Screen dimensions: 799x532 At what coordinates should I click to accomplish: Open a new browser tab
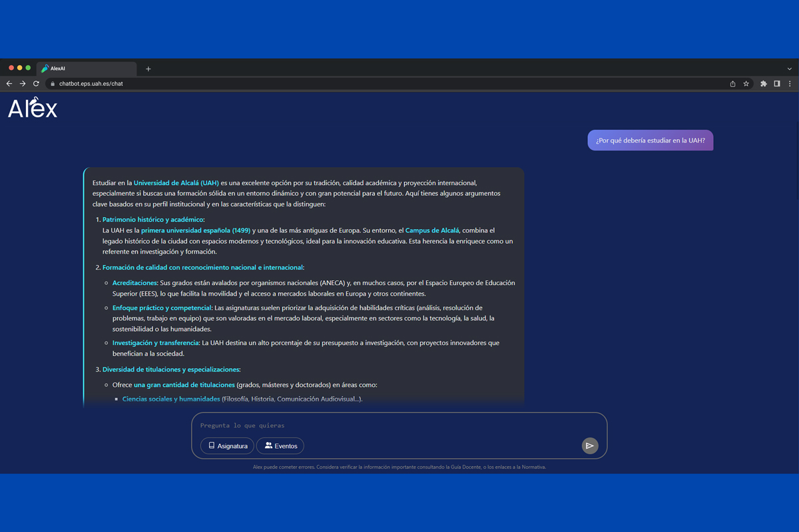148,69
